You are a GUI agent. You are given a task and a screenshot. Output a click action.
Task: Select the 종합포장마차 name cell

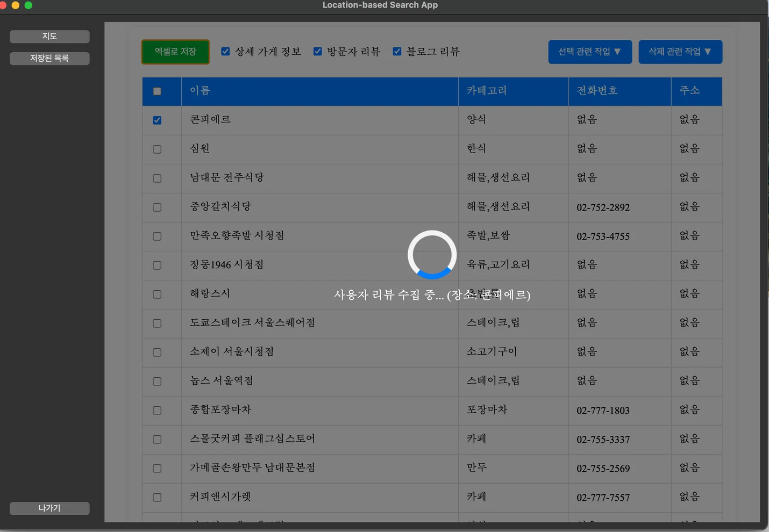tap(320, 411)
